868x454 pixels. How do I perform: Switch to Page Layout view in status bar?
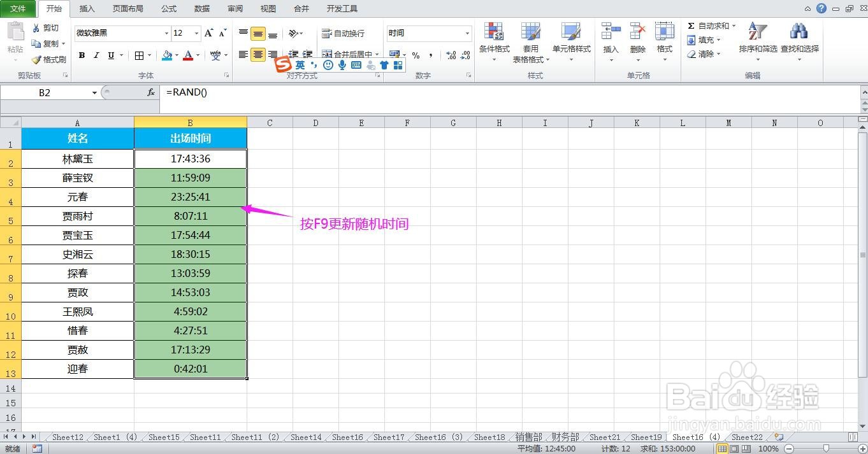734,448
